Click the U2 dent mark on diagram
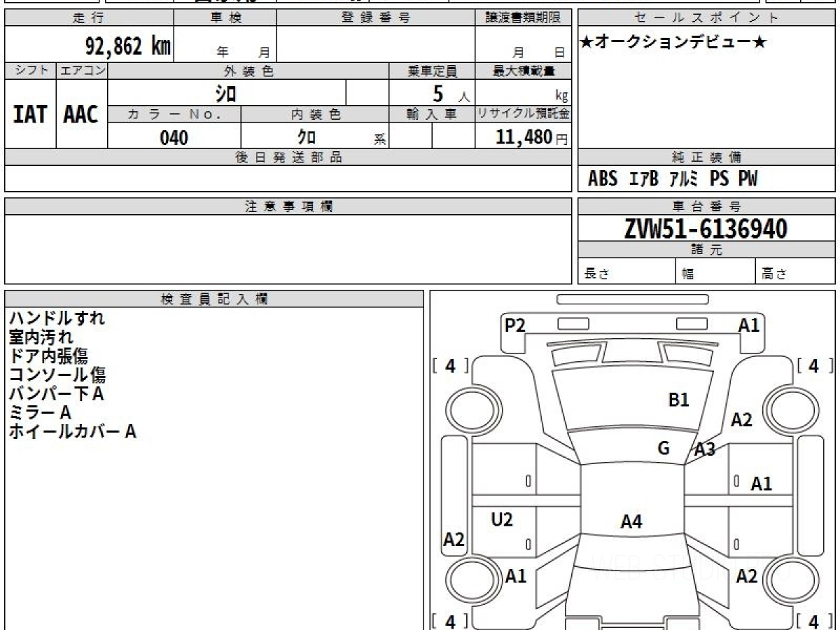Viewport: 840px width, 630px height. click(502, 519)
